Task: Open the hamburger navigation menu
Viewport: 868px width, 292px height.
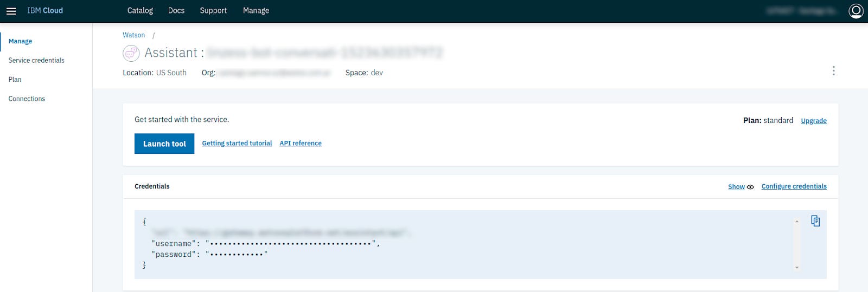Action: click(x=11, y=11)
